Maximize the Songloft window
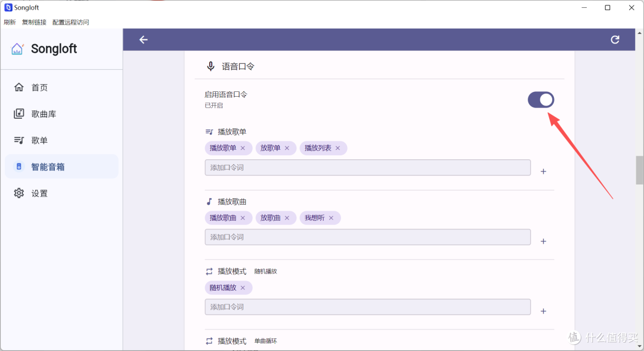 [x=608, y=7]
